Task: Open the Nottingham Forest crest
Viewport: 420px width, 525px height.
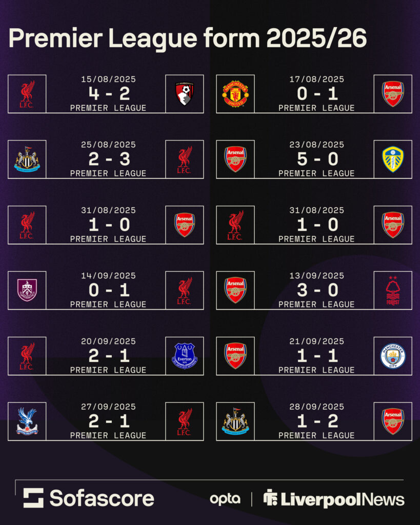Action: (393, 291)
